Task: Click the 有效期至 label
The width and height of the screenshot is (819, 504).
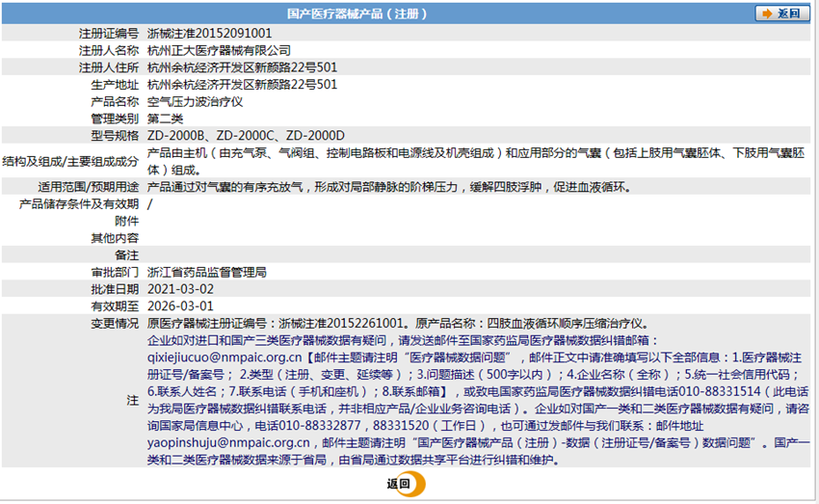Action: pos(115,306)
